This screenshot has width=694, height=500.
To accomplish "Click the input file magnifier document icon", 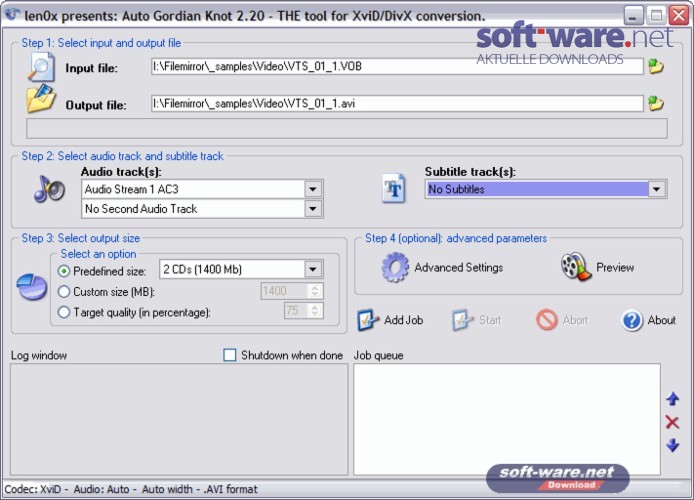I will [42, 67].
